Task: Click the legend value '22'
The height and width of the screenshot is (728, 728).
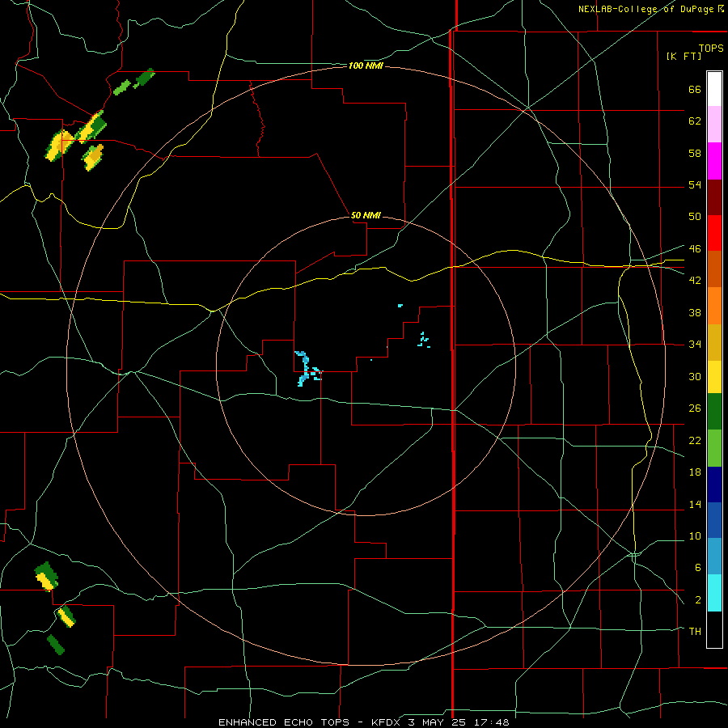Action: click(x=695, y=440)
